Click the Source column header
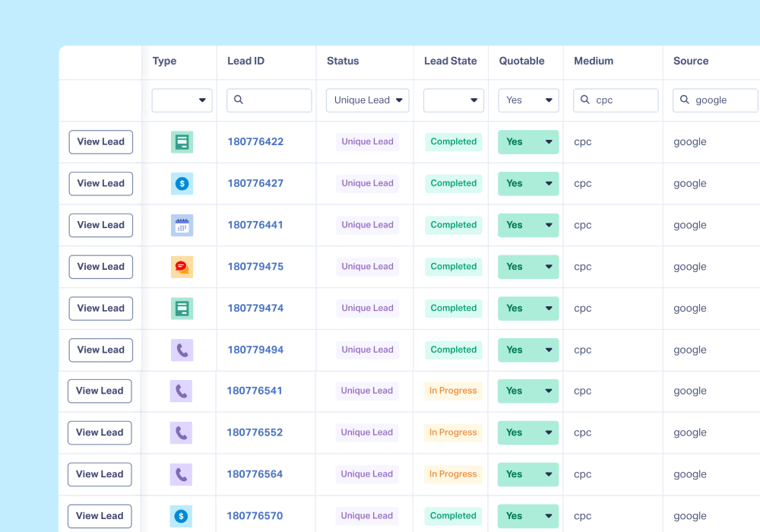 [691, 61]
